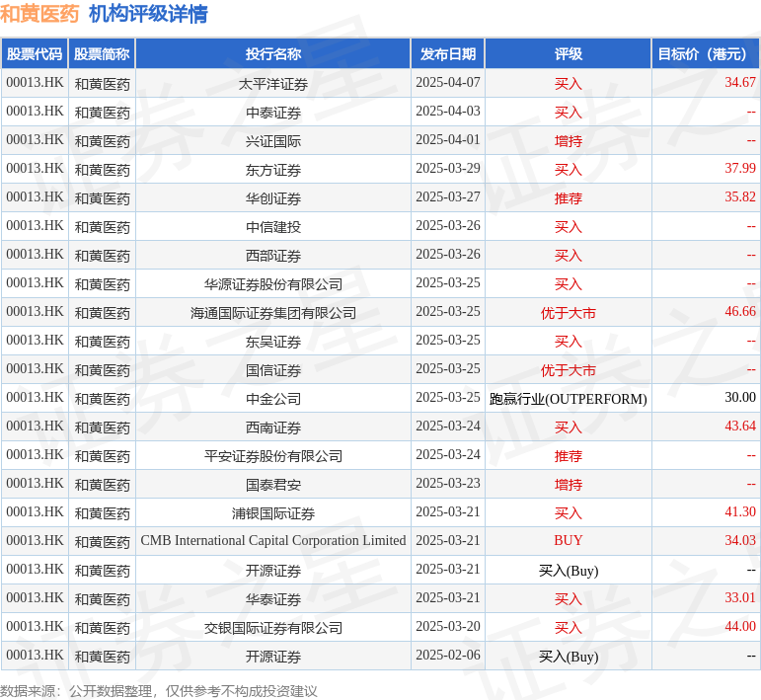This screenshot has width=761, height=700.
Task: Click target price 41.30
Action: pos(740,512)
